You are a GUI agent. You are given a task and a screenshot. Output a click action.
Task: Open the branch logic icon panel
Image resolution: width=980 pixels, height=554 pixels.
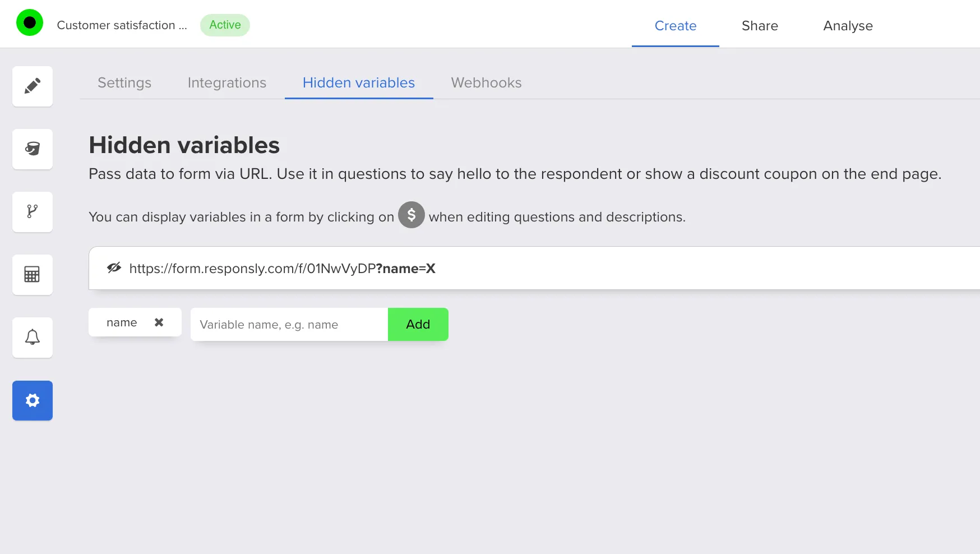tap(33, 212)
